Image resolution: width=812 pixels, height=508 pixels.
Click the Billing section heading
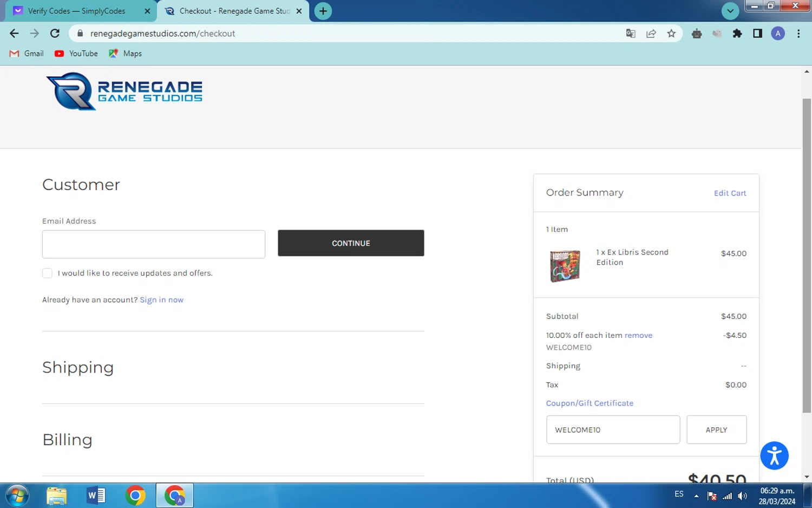(67, 440)
